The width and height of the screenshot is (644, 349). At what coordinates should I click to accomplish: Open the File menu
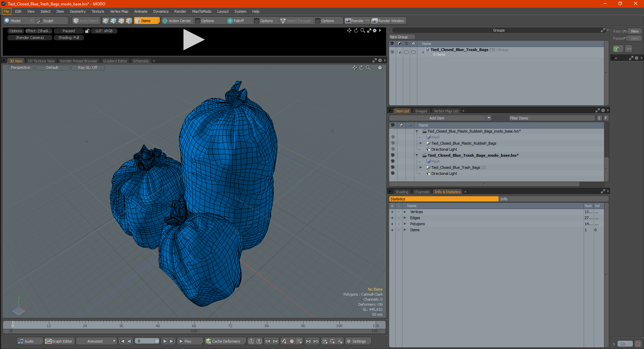pyautogui.click(x=6, y=11)
